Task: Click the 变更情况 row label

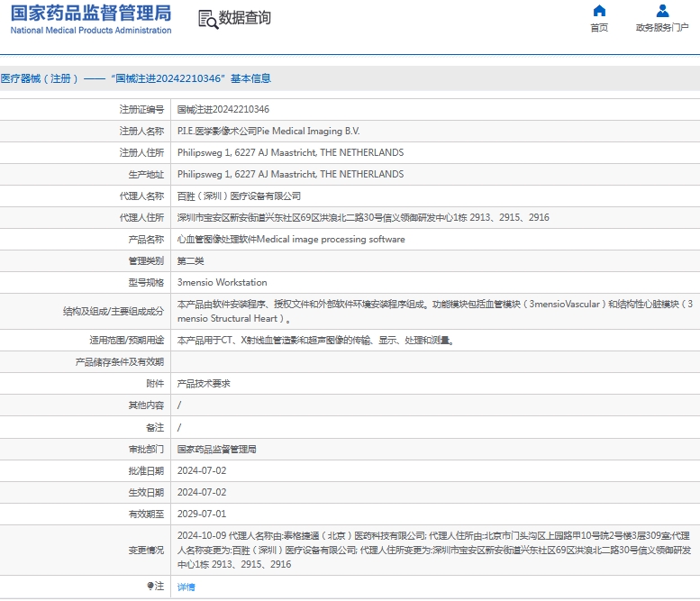Action: (146, 551)
